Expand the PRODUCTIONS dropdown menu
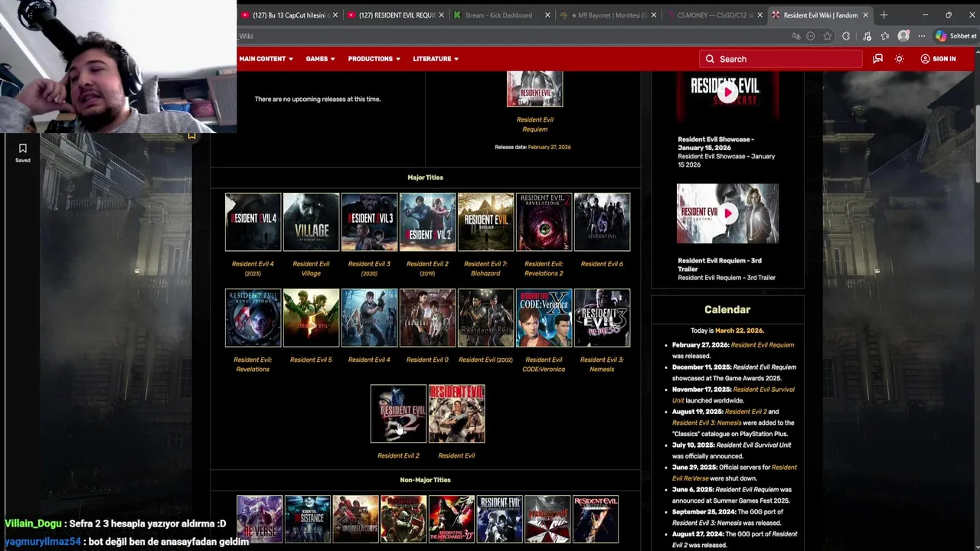 pos(374,59)
